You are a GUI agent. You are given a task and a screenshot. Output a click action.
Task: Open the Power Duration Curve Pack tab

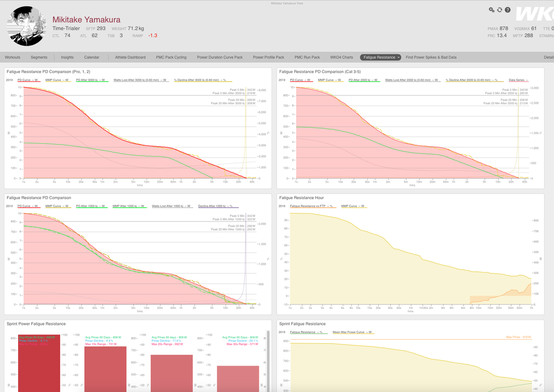click(x=220, y=57)
